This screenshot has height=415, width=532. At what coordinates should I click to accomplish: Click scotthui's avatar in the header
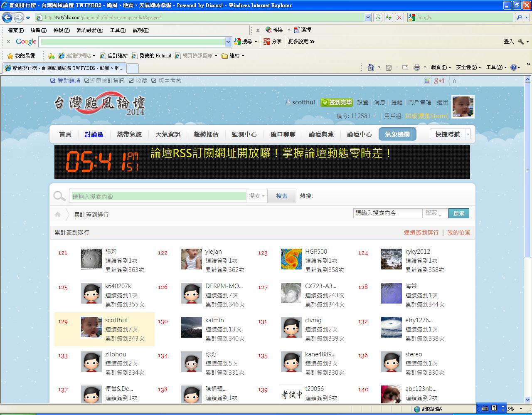(x=463, y=107)
